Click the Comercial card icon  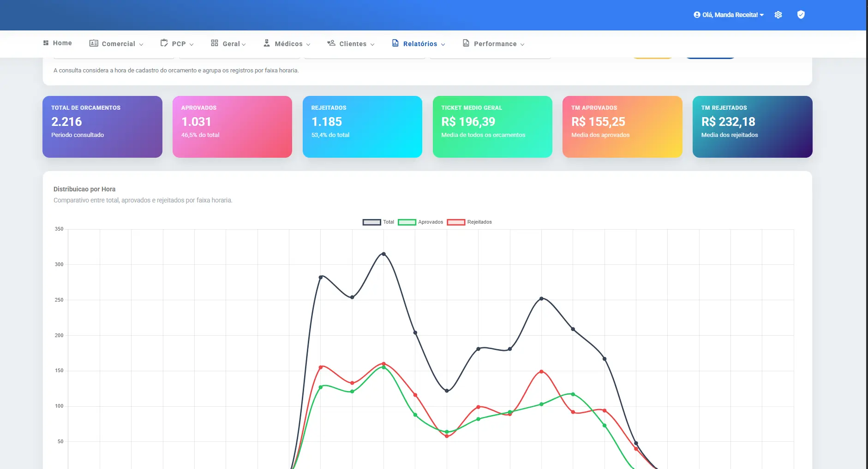(94, 43)
